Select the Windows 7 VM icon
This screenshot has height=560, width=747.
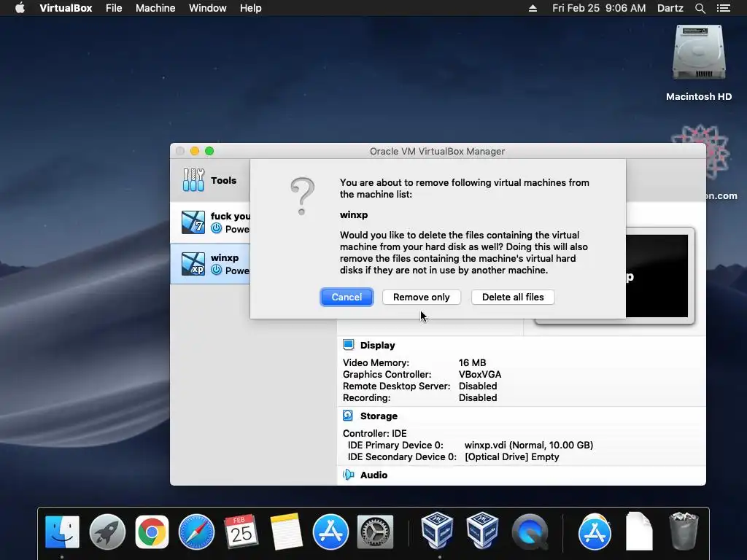pyautogui.click(x=193, y=222)
